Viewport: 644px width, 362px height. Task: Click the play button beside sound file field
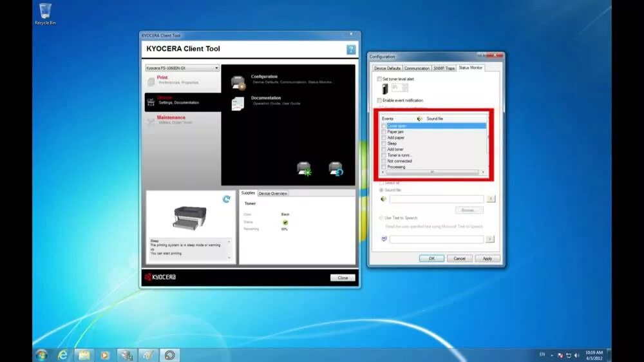(491, 199)
